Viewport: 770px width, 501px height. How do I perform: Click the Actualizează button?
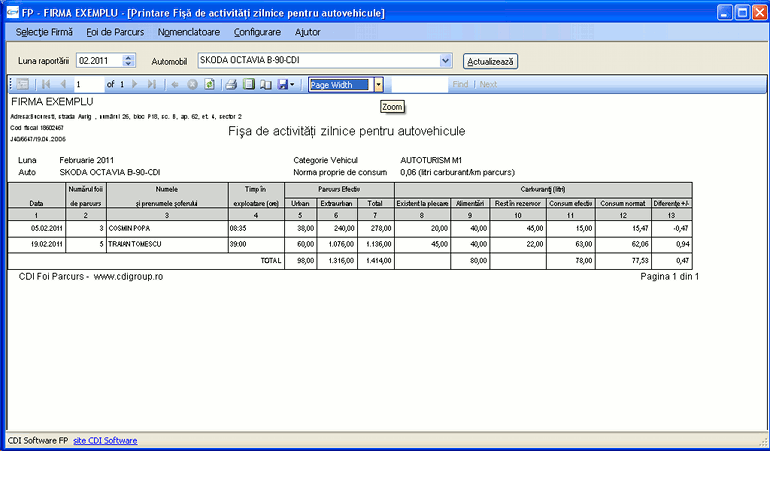tap(490, 61)
